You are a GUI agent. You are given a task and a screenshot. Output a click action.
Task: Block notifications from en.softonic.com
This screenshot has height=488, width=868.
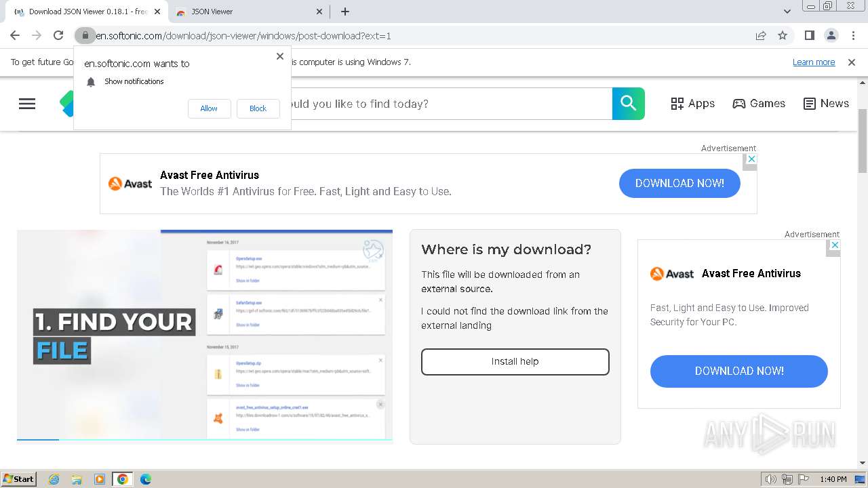[258, 108]
